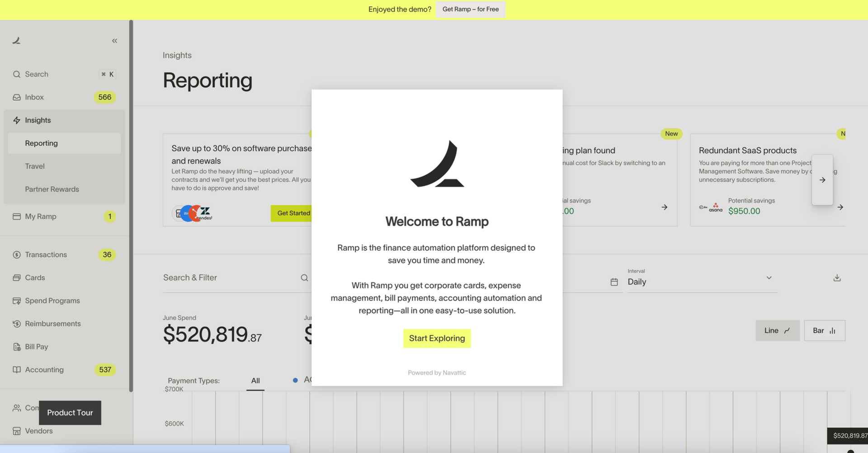Open Vendors in the sidebar
Image resolution: width=868 pixels, height=453 pixels.
[x=64, y=431]
